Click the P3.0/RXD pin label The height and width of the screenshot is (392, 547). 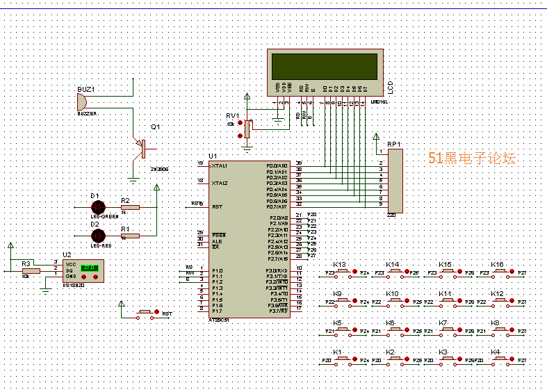click(277, 270)
